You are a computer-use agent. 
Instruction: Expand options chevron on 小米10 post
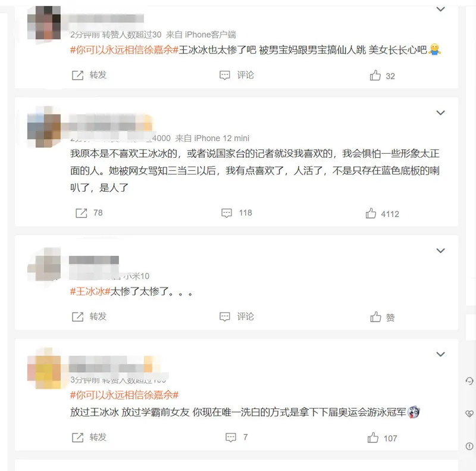point(440,251)
